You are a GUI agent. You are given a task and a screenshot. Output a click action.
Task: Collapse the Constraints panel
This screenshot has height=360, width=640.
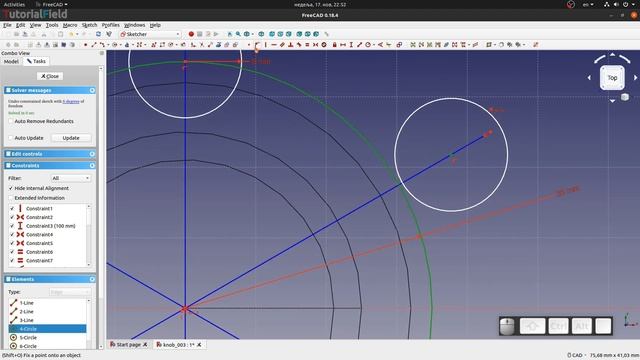tap(92, 166)
